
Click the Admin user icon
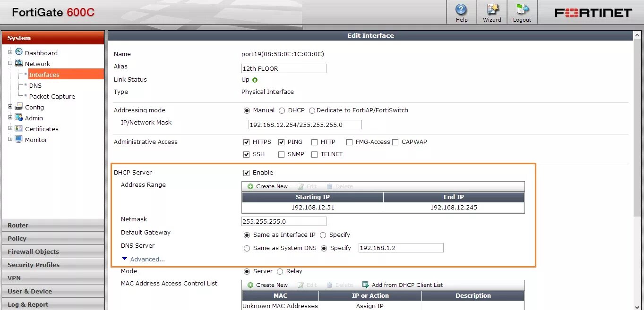coord(19,117)
